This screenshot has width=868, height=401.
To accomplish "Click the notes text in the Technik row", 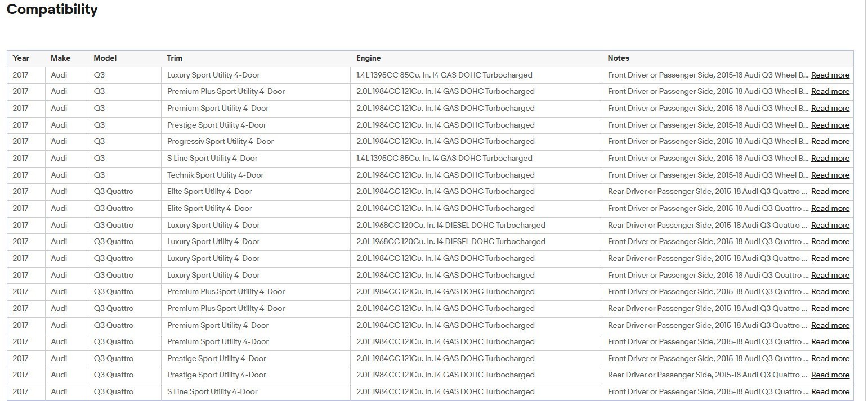I will point(708,175).
